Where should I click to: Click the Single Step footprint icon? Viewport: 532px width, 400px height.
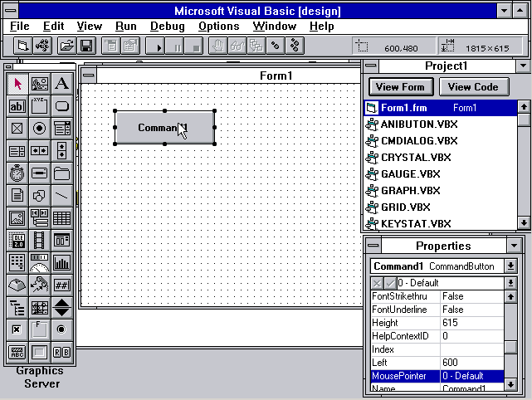(276, 46)
